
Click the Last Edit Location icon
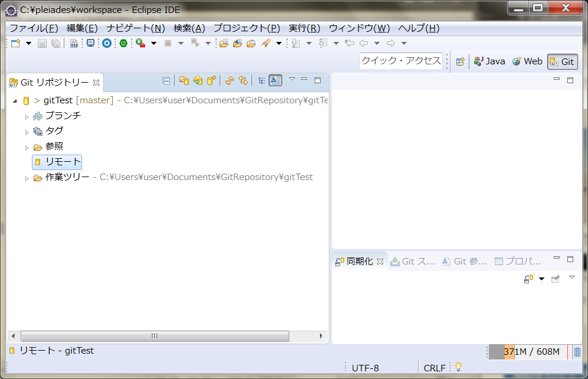[349, 43]
